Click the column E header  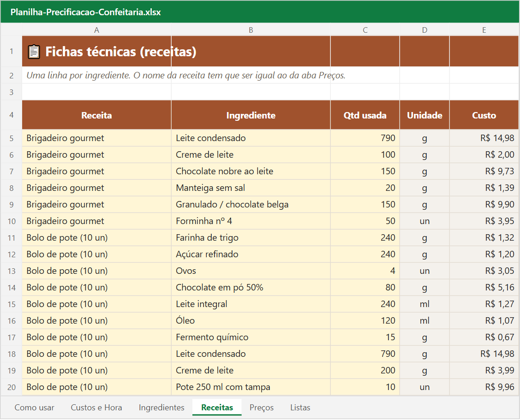484,30
